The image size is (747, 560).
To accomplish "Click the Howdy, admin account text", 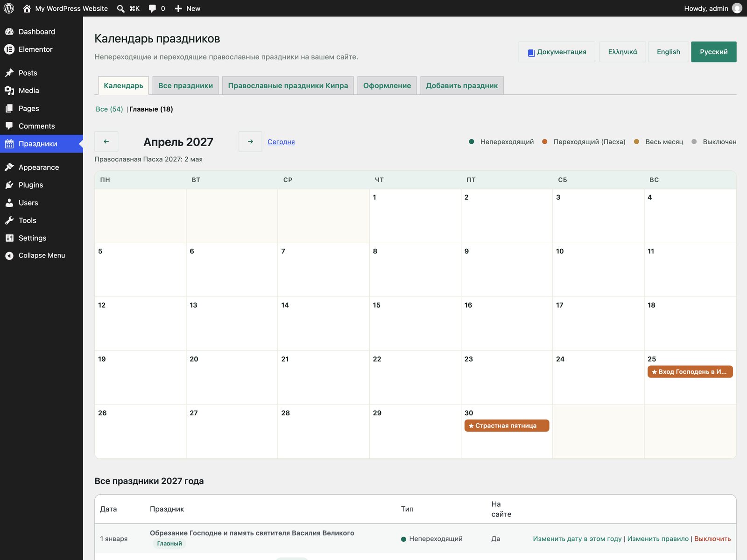I will (x=706, y=8).
